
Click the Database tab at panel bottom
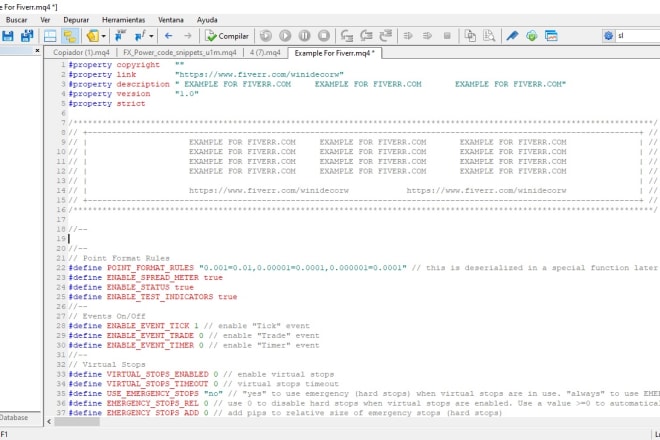point(14,417)
